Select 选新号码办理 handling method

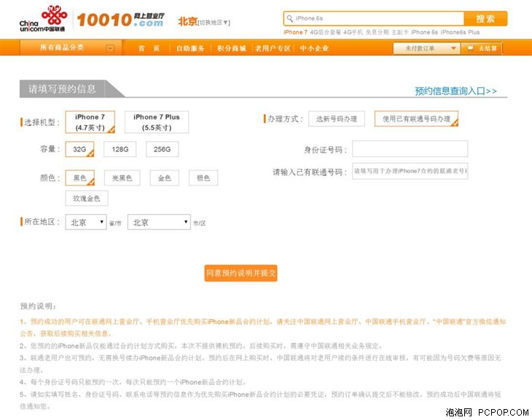coord(337,119)
